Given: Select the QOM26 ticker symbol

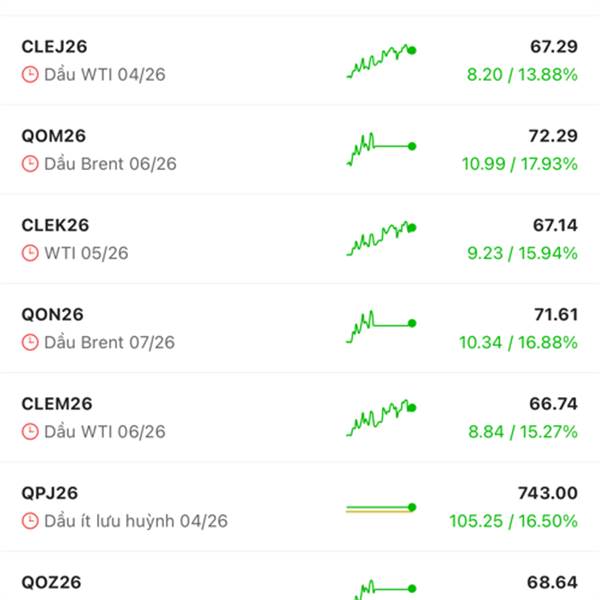Looking at the screenshot, I should point(57,136).
